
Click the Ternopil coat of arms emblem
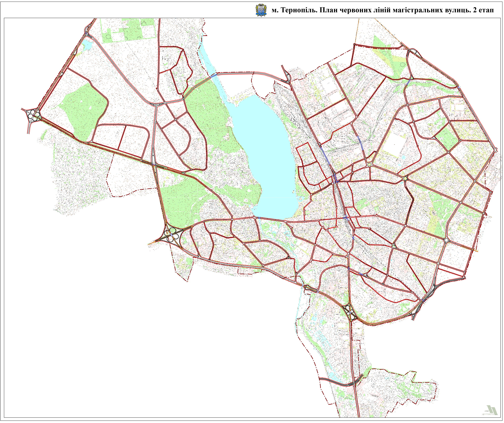click(x=261, y=10)
